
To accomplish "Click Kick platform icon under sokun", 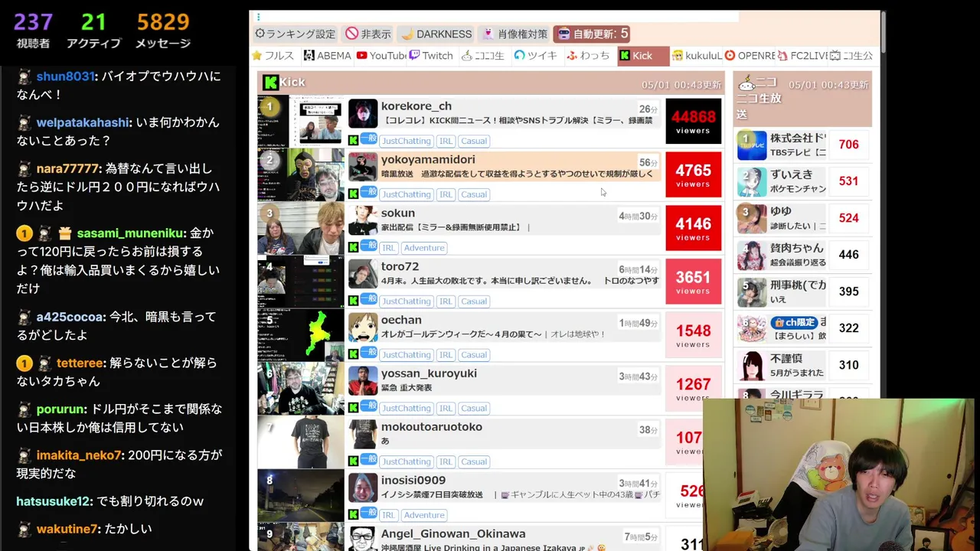I will [x=353, y=247].
